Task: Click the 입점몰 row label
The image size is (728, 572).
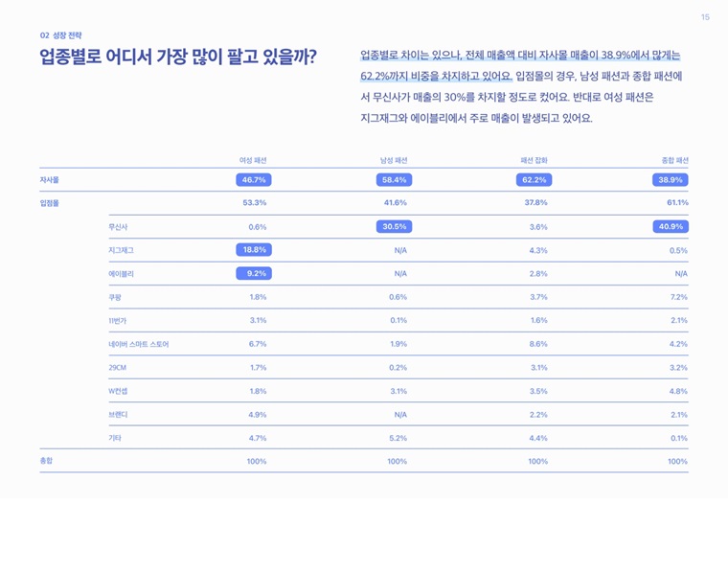Action: coord(49,203)
